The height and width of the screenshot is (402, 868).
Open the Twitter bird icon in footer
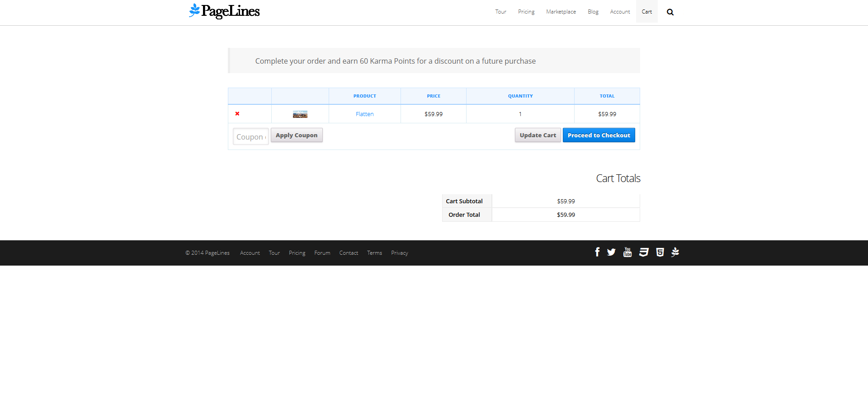(611, 252)
